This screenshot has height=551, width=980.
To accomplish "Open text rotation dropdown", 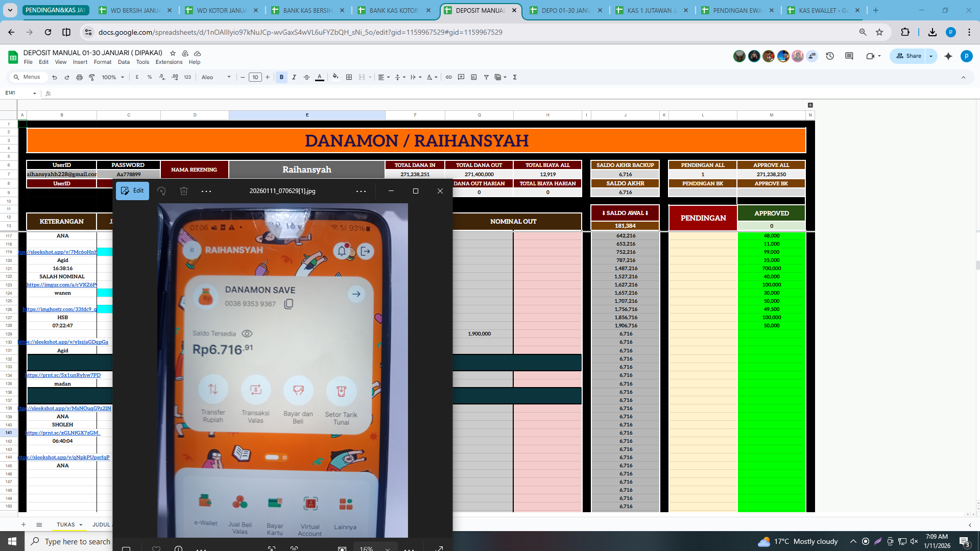I will (x=432, y=77).
